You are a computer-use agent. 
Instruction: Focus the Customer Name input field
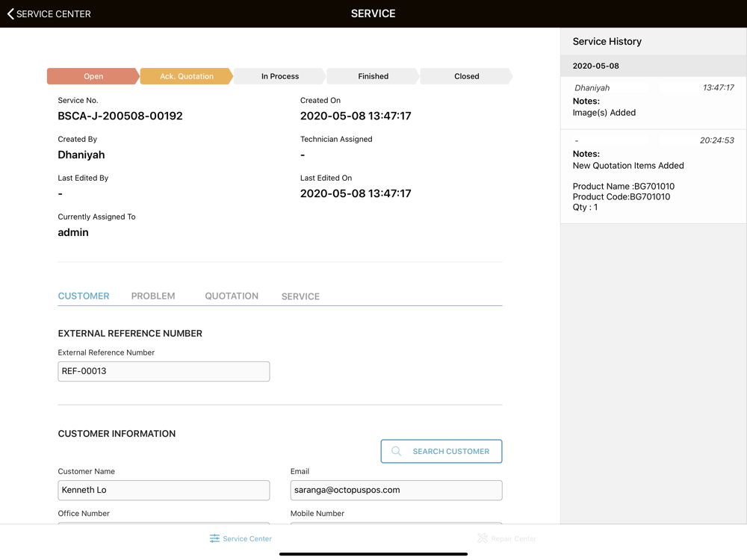coord(164,490)
